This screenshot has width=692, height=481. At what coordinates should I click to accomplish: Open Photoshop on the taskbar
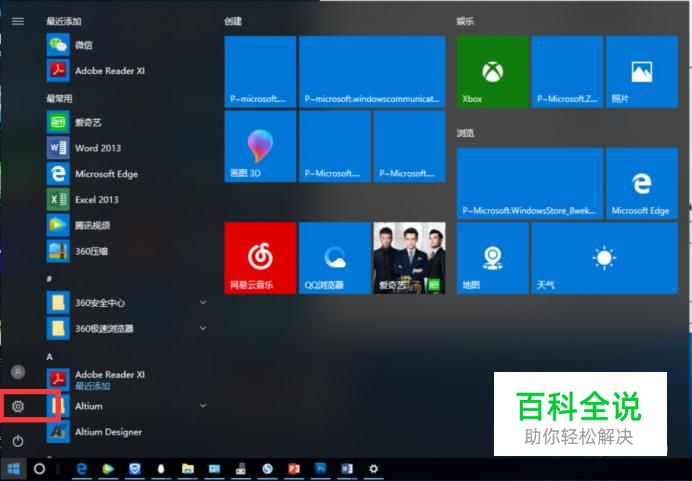click(x=321, y=469)
